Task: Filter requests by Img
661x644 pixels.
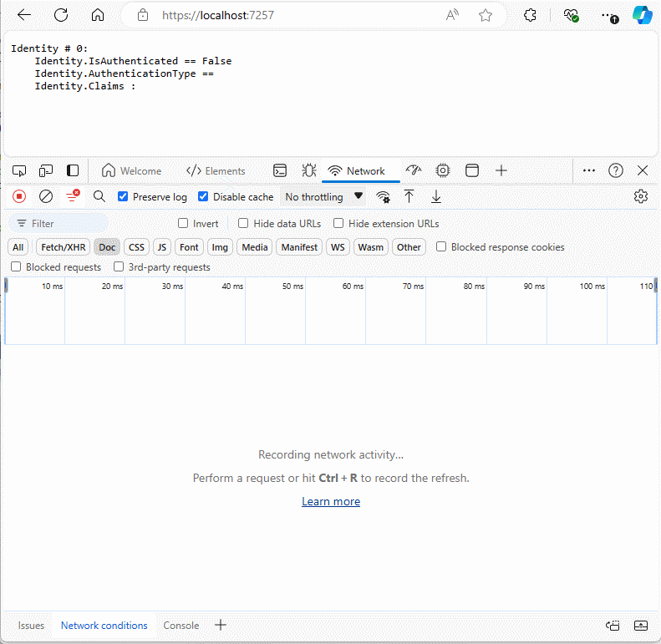Action: click(220, 247)
